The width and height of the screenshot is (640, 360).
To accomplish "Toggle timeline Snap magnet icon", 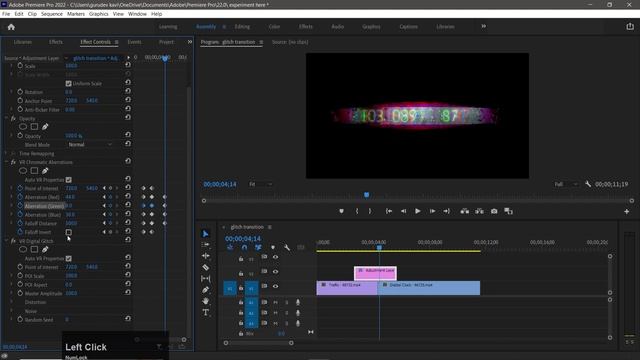I will [x=244, y=247].
